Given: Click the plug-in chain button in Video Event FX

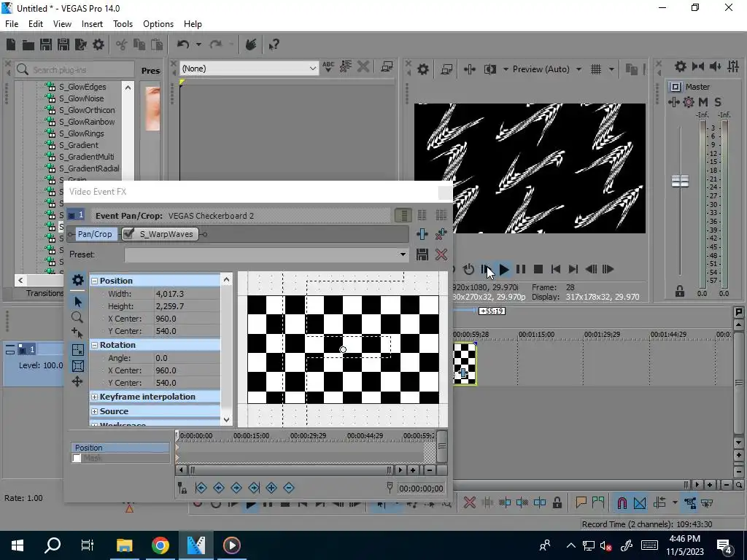Looking at the screenshot, I should 422,234.
